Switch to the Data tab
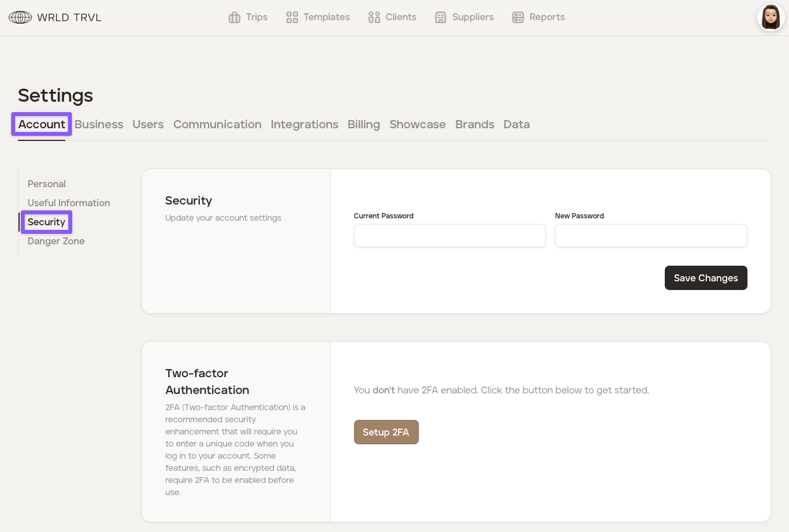This screenshot has height=532, width=789. point(516,124)
